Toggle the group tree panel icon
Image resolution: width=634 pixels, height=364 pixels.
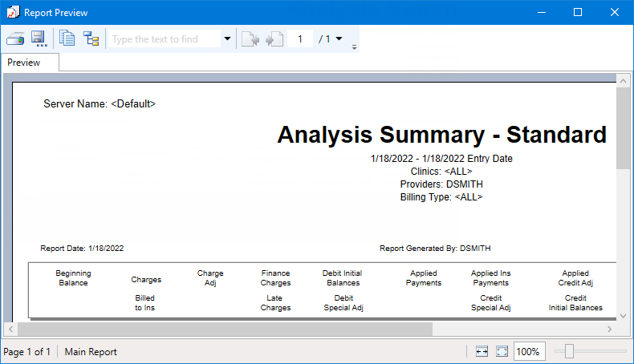tap(91, 38)
